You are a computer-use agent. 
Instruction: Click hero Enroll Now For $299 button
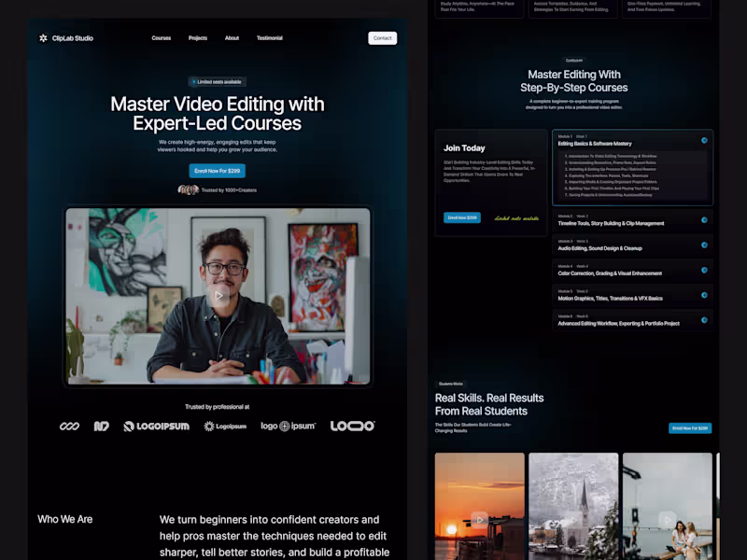[218, 171]
